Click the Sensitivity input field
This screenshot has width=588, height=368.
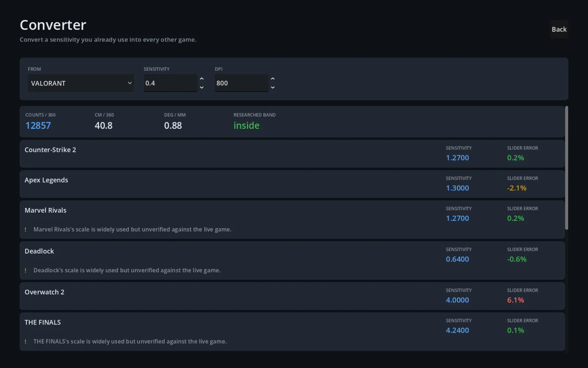point(171,83)
